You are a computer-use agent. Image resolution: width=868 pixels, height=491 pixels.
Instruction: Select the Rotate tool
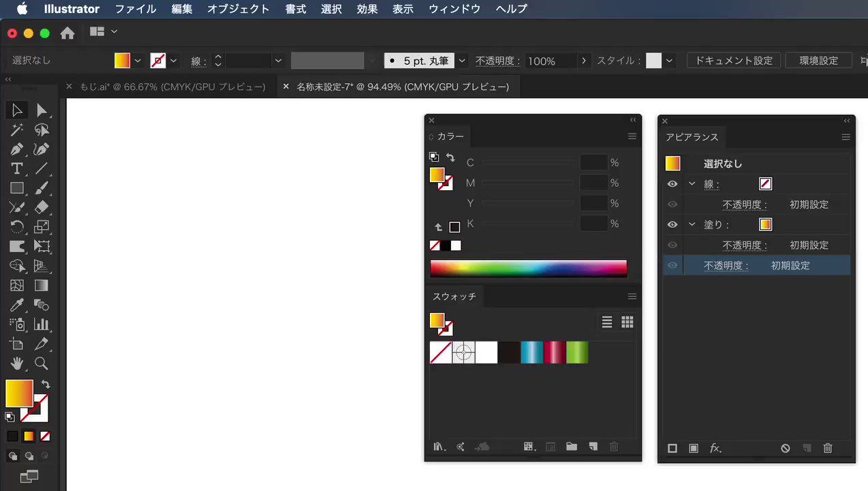pos(17,227)
